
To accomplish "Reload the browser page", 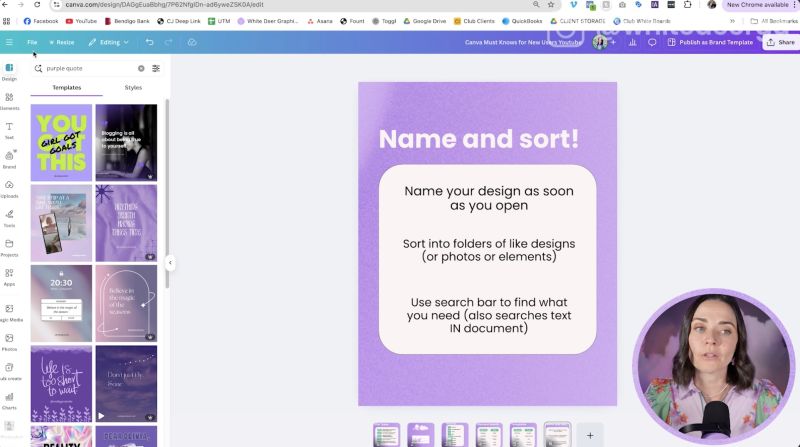I will pos(37,5).
